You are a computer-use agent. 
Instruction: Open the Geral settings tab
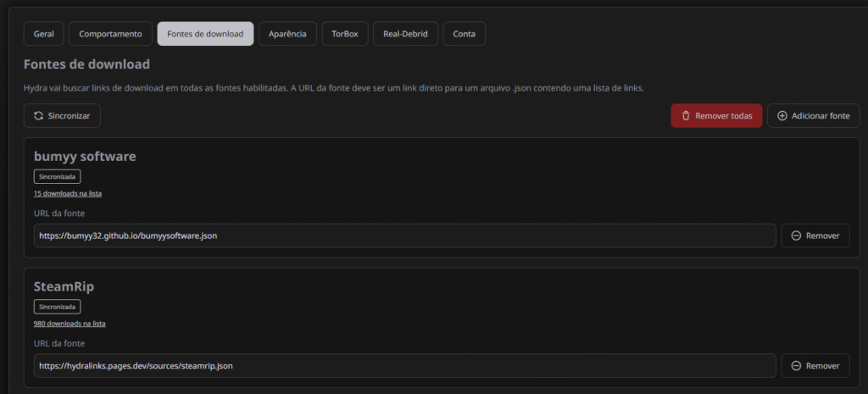pos(44,34)
